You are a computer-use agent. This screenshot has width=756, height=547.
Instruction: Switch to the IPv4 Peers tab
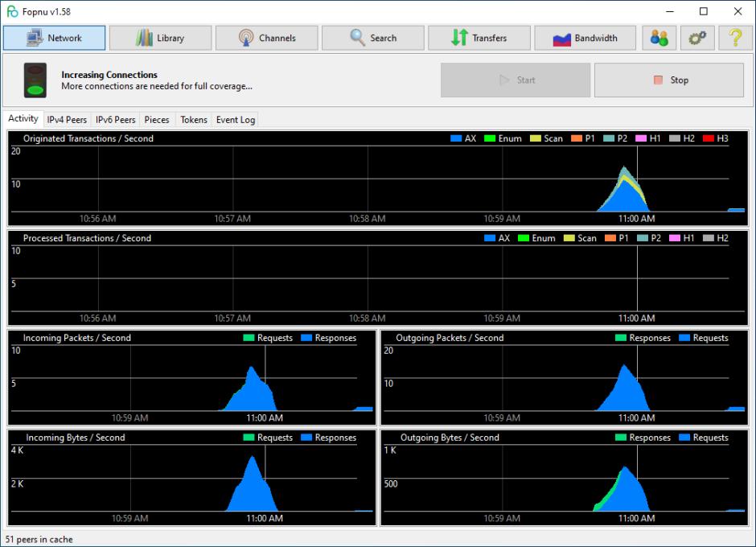pos(67,120)
